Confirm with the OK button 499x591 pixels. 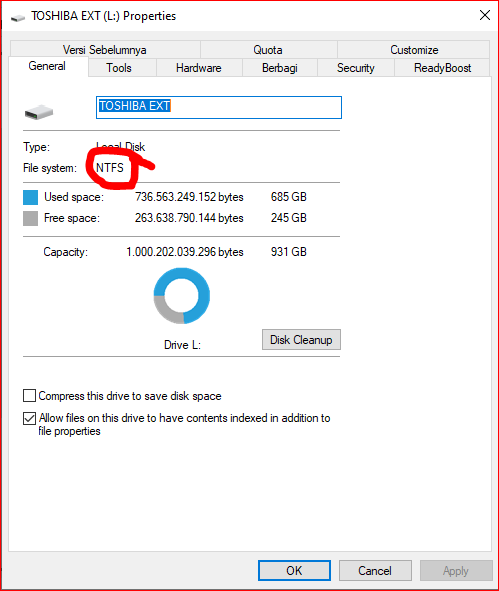coord(294,570)
